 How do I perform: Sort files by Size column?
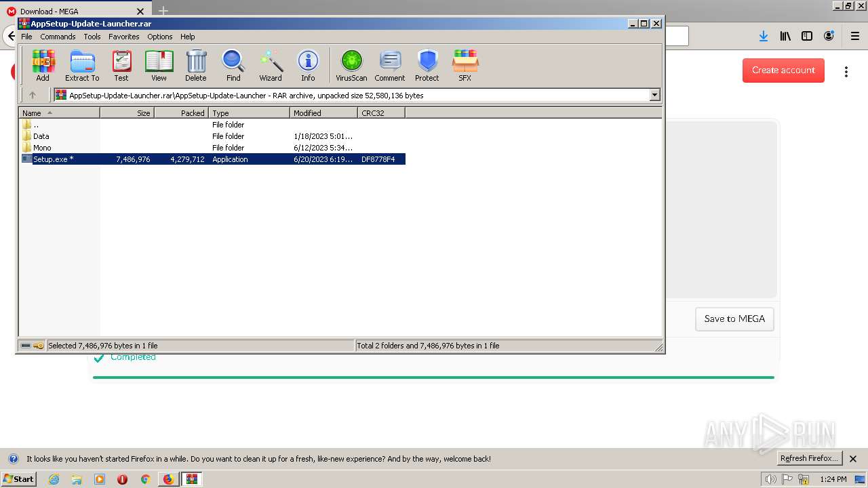point(127,113)
